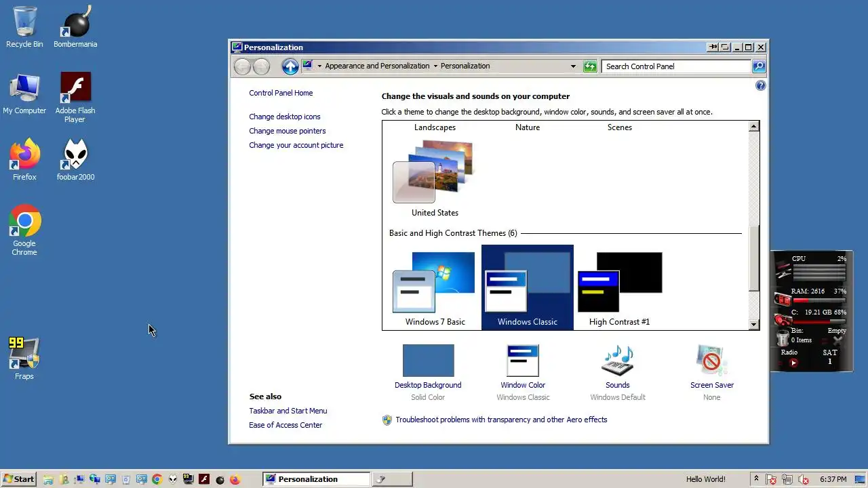Click foobar2000 alien icon in quick launch
868x488 pixels.
pyautogui.click(x=173, y=479)
